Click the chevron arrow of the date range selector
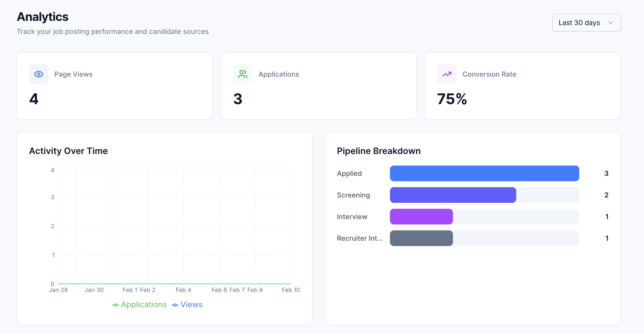 tap(610, 23)
